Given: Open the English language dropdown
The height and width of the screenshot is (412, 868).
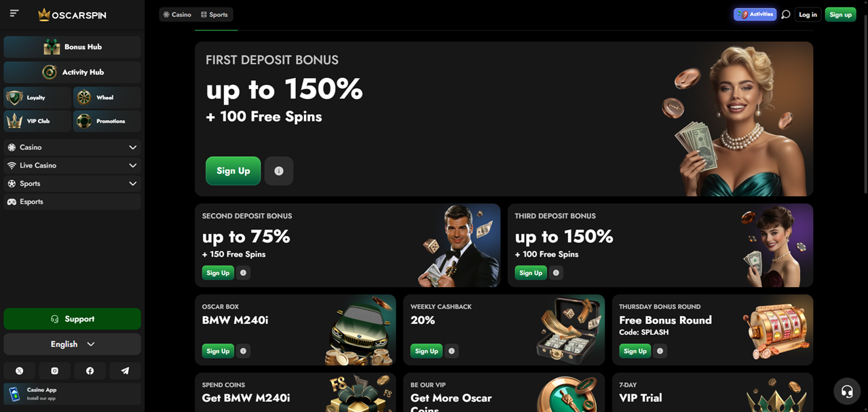Looking at the screenshot, I should click(72, 344).
